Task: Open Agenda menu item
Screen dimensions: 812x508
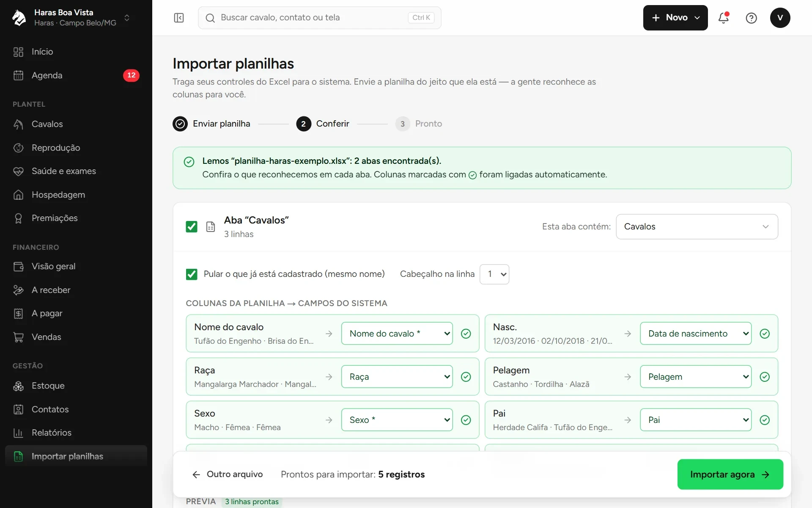Action: coord(76,75)
